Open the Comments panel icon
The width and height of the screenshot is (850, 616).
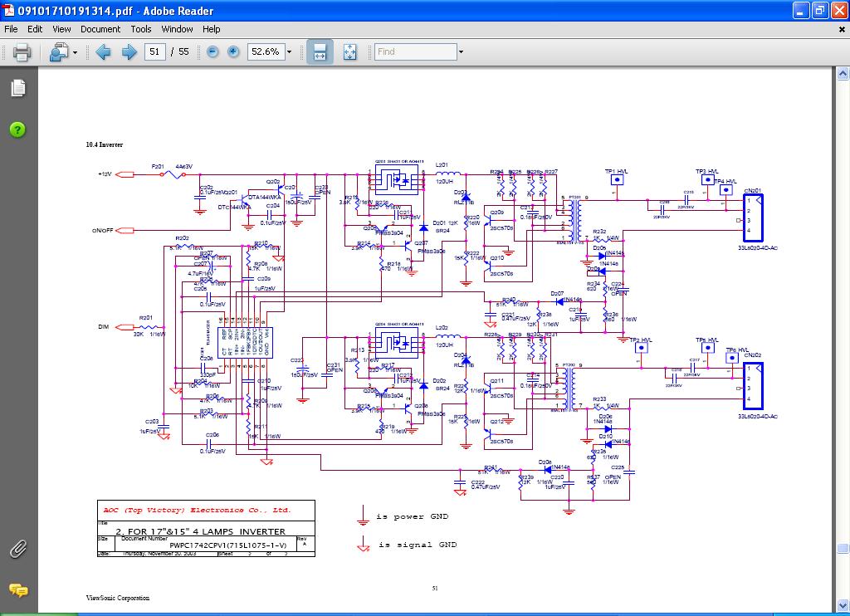pos(17,590)
